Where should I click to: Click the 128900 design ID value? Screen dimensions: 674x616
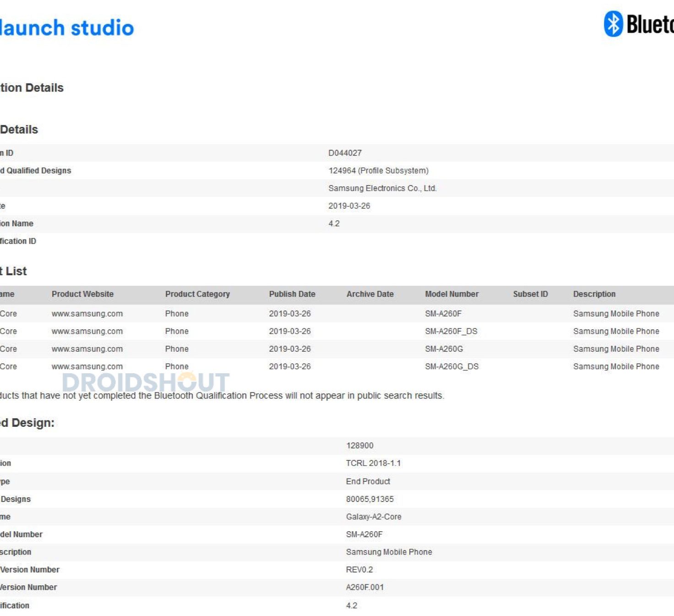pos(359,446)
